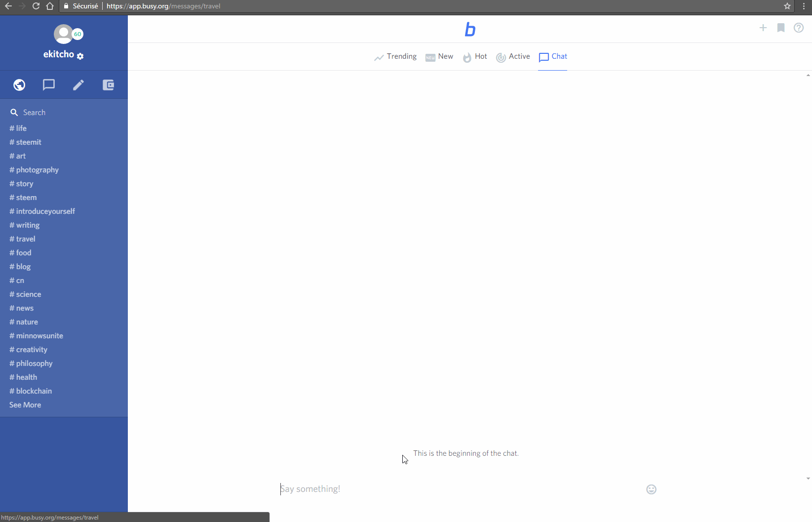Switch to the Active tab
812x522 pixels.
(513, 57)
